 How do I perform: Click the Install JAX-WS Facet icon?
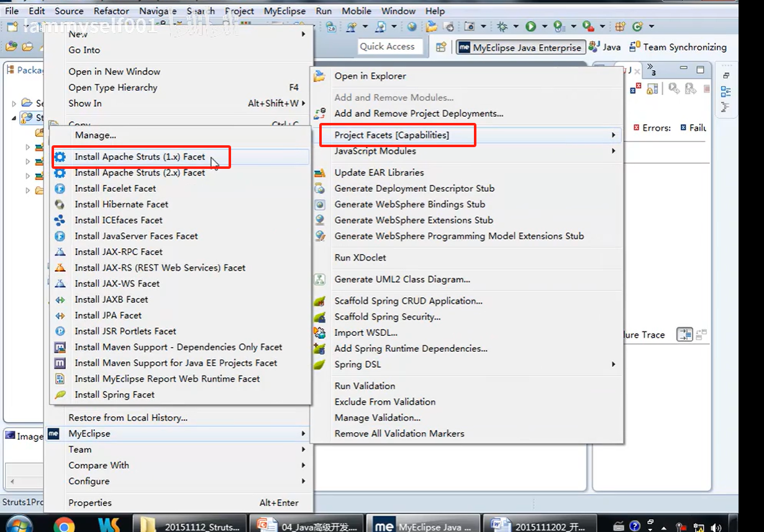point(60,284)
